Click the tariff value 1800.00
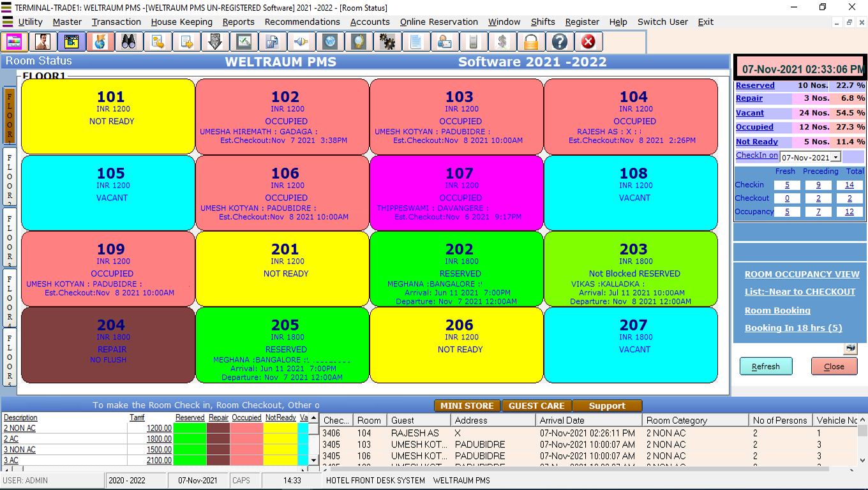This screenshot has width=868, height=490. 159,439
